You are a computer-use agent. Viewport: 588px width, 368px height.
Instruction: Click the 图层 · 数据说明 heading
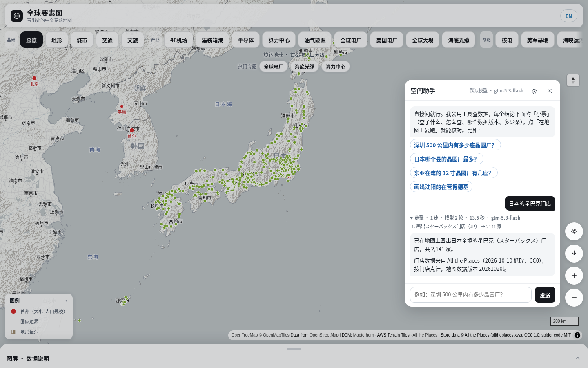(28, 359)
